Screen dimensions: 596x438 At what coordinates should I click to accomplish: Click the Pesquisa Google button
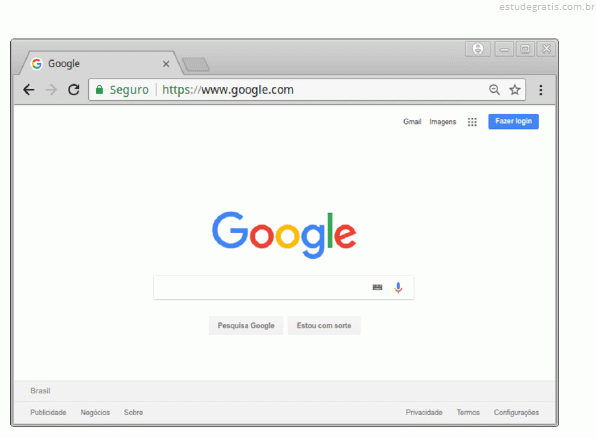point(246,325)
